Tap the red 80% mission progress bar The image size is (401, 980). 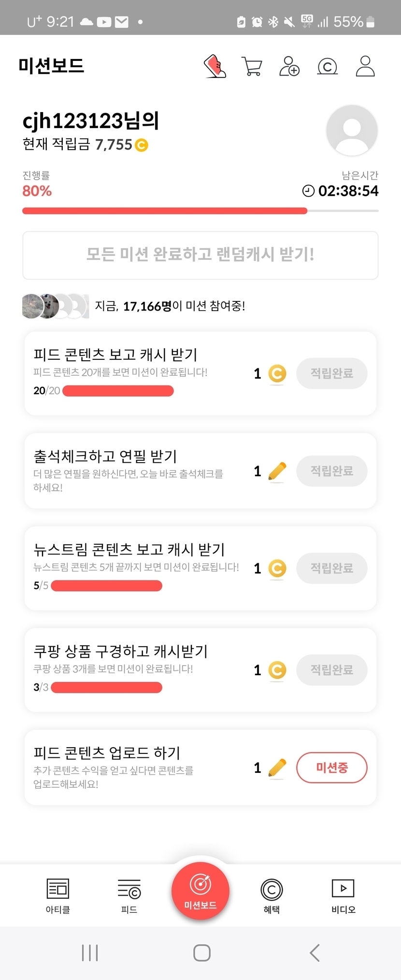(164, 211)
